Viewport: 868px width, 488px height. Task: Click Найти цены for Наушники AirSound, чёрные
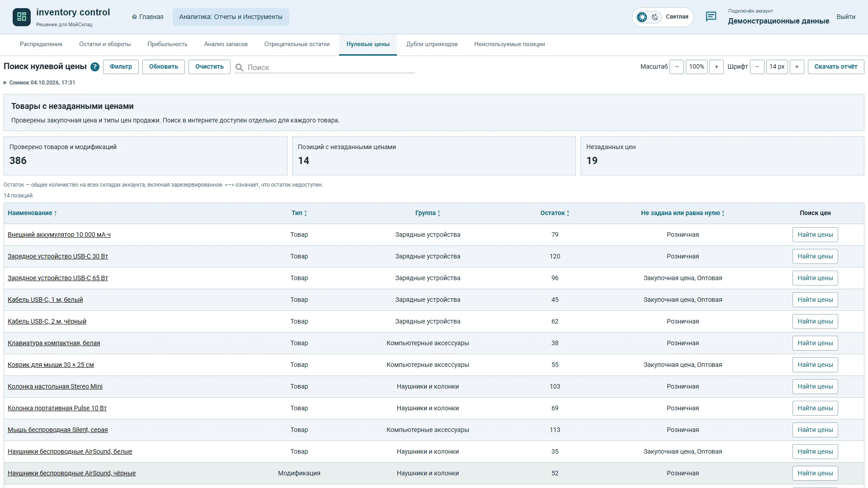[x=815, y=474]
